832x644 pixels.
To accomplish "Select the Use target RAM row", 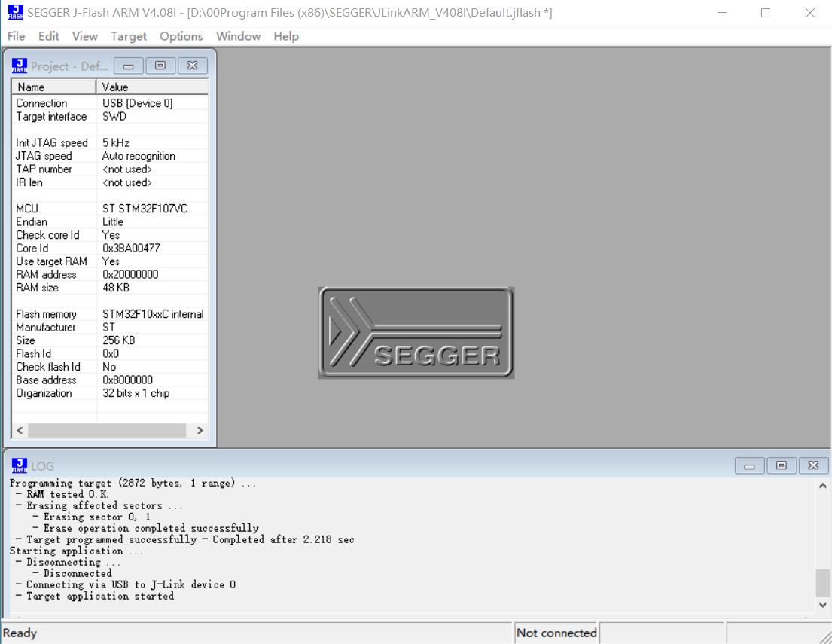I will point(110,261).
